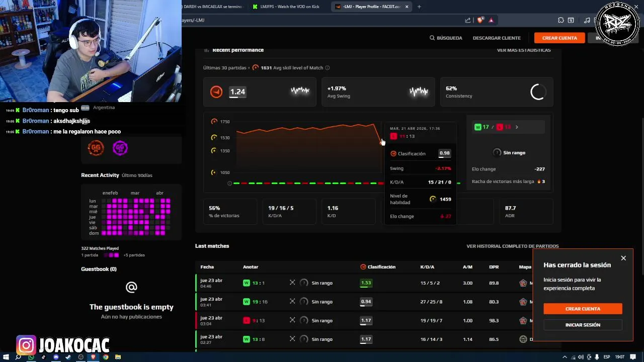
Task: Open Discord from the taskbar
Action: (56, 357)
